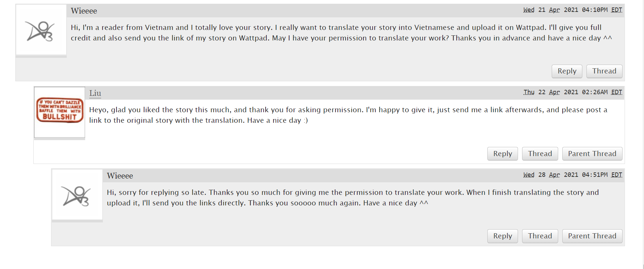Click Liu's red stamp avatar image

coord(60,110)
